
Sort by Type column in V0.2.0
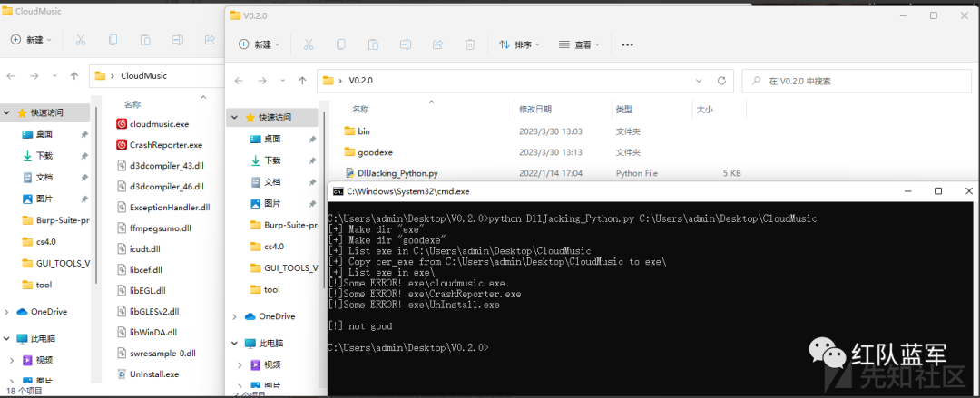point(624,110)
